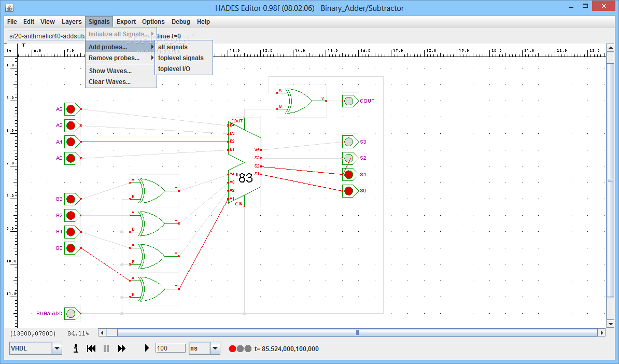Select Show Waves menu entry

pyautogui.click(x=121, y=71)
